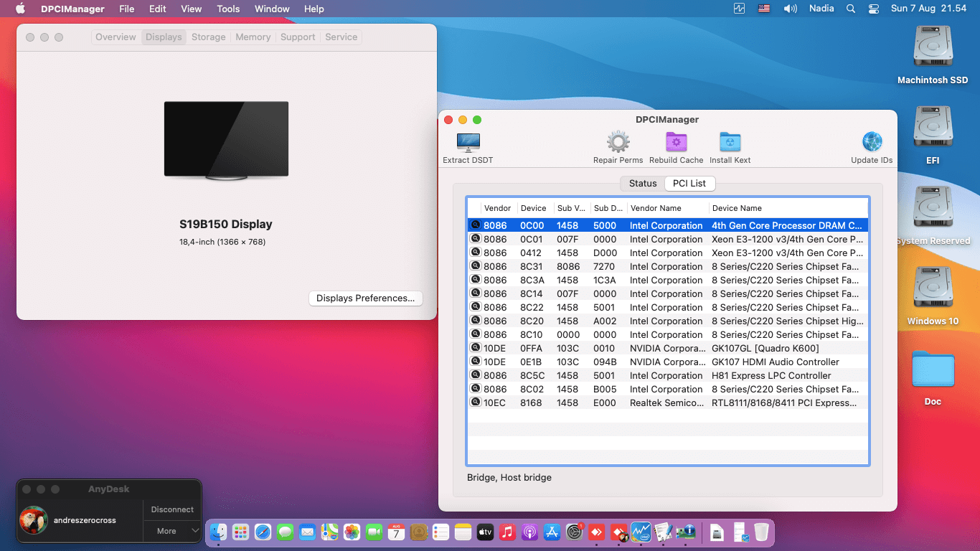Launch Safari from the Dock
The height and width of the screenshot is (551, 980).
tap(263, 532)
